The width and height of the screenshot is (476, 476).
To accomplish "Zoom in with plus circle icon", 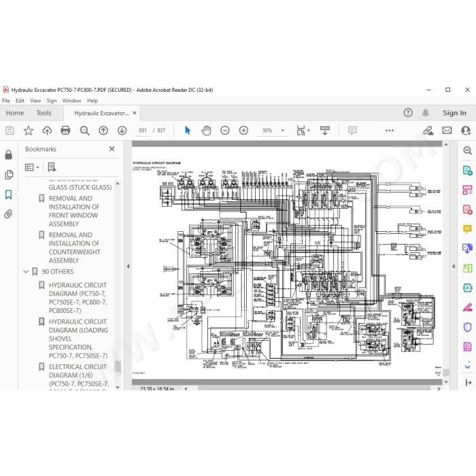I will [x=243, y=131].
